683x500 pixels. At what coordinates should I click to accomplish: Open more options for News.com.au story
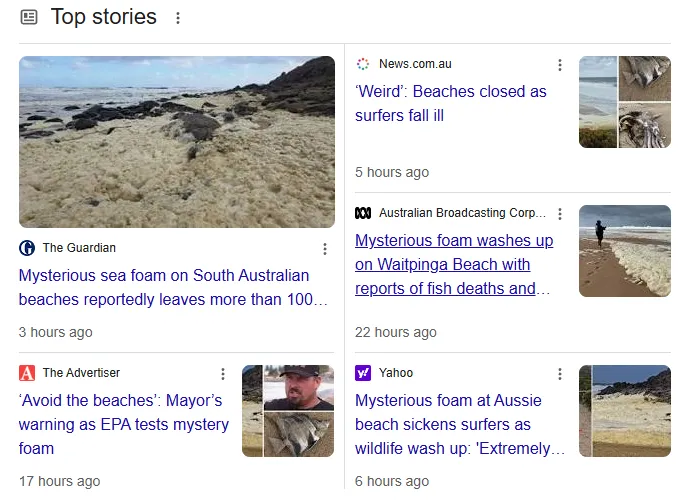click(x=560, y=65)
